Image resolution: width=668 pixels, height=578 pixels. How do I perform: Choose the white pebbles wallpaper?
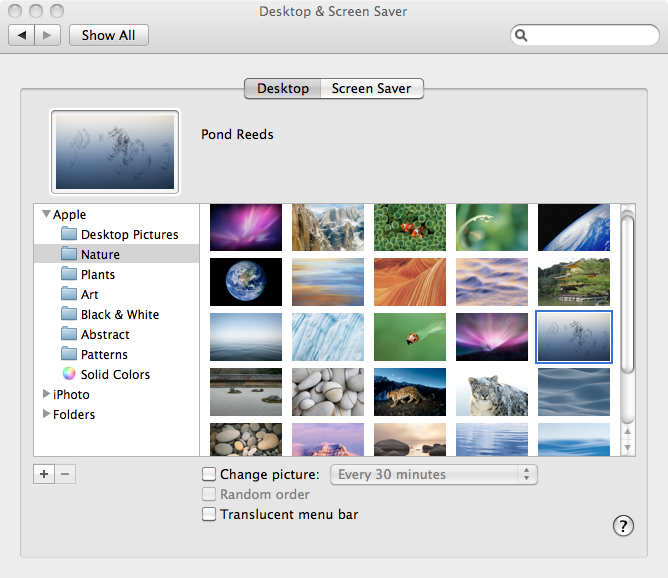(x=328, y=392)
